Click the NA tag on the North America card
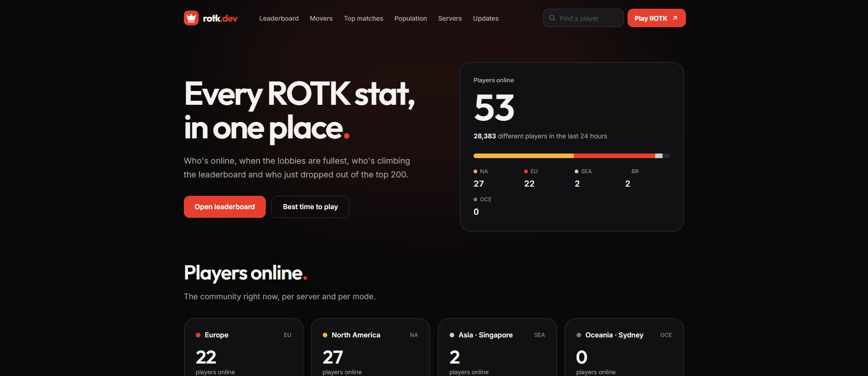868x376 pixels. click(414, 335)
